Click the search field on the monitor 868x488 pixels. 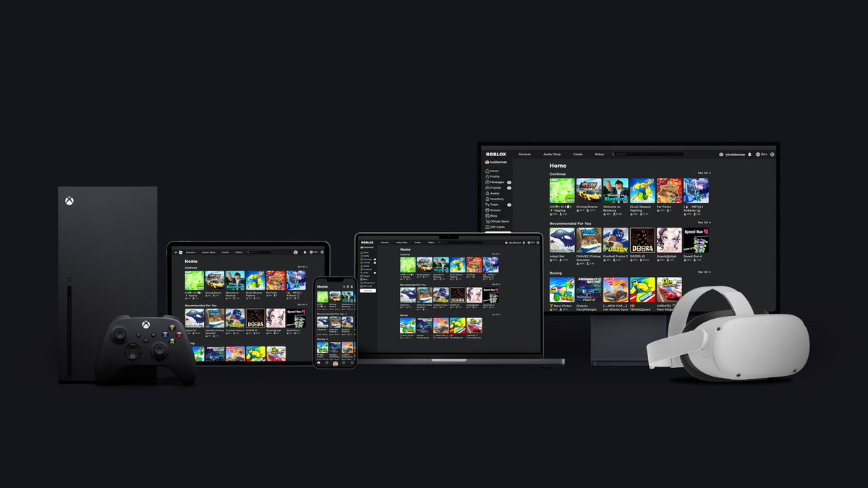pyautogui.click(x=647, y=154)
